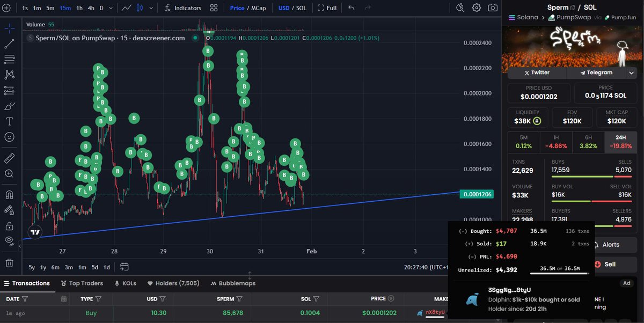This screenshot has width=644, height=323.
Task: Click the info icon beside PRICE column header
Action: [391, 298]
